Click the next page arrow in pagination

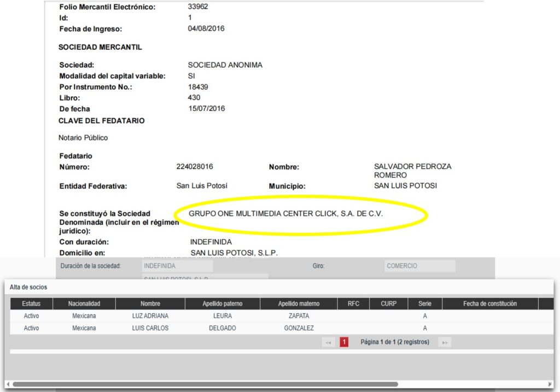[x=445, y=342]
